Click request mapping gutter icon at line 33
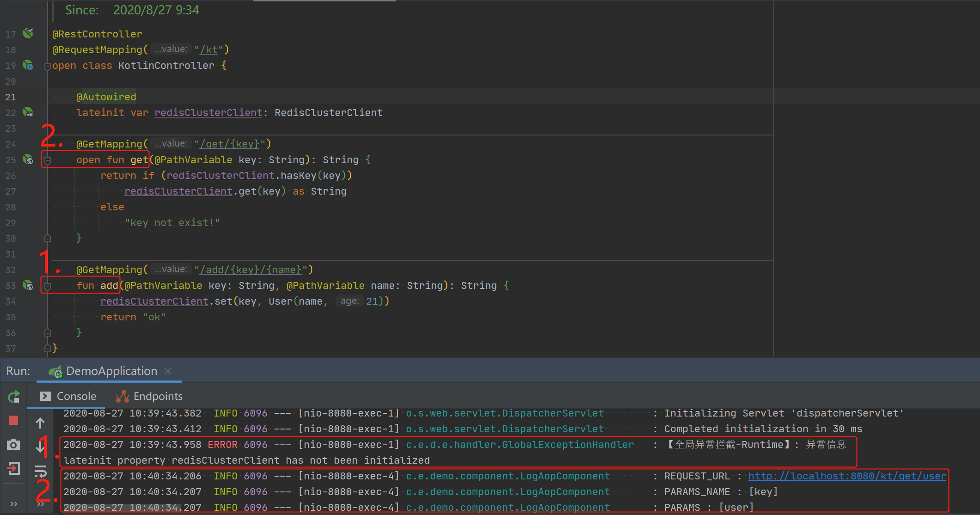 pos(28,285)
